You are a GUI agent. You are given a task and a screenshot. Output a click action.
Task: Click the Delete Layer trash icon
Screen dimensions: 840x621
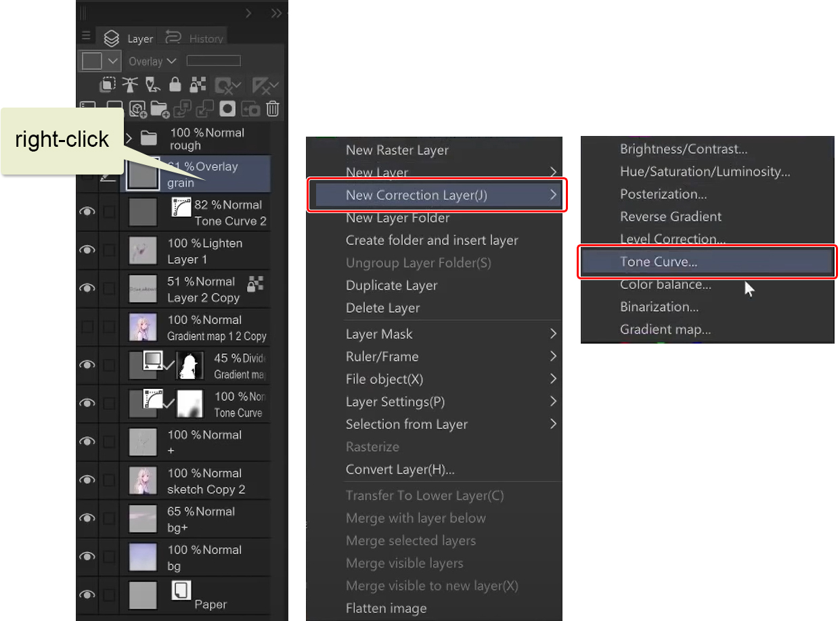273,109
